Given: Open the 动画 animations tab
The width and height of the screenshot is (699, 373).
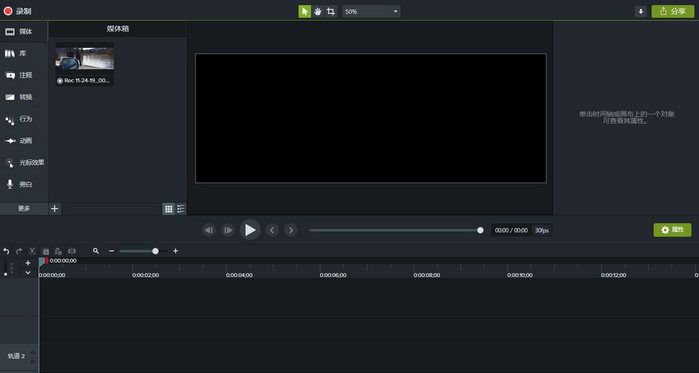Looking at the screenshot, I should pyautogui.click(x=24, y=141).
